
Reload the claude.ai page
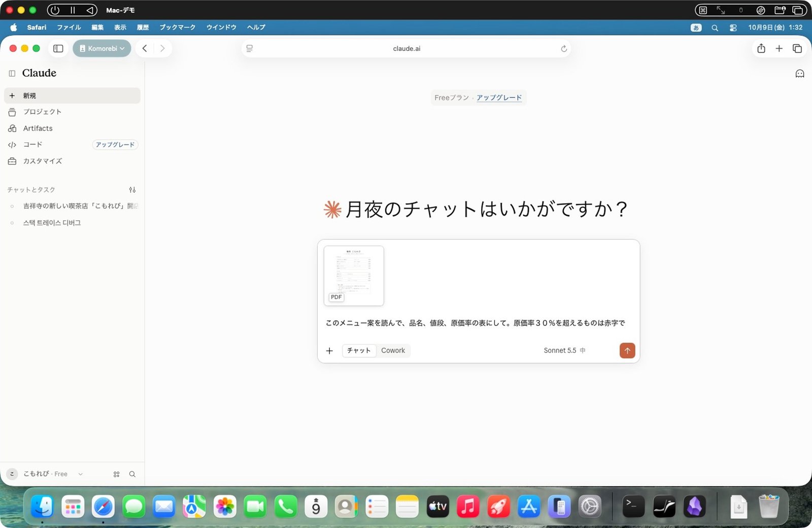click(x=564, y=49)
